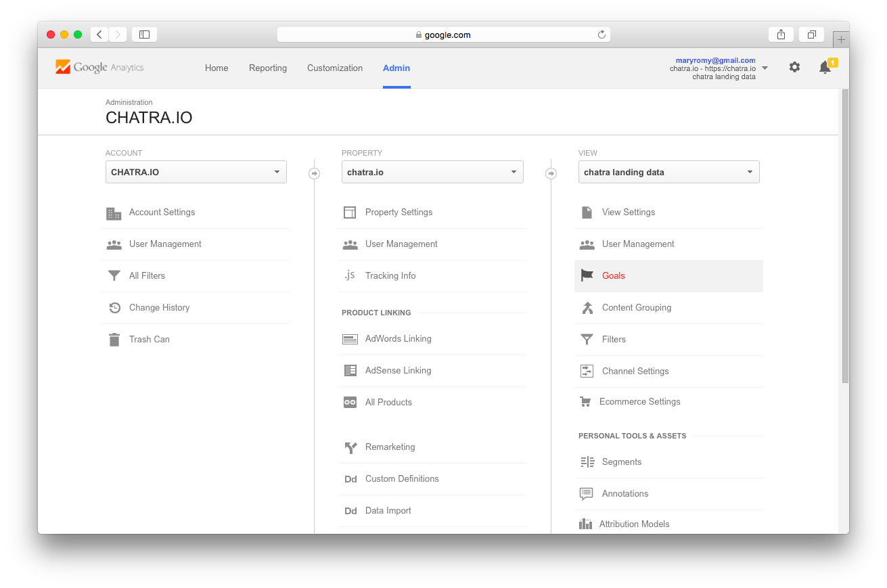Open the Attribution Models icon
887x588 pixels.
[586, 523]
